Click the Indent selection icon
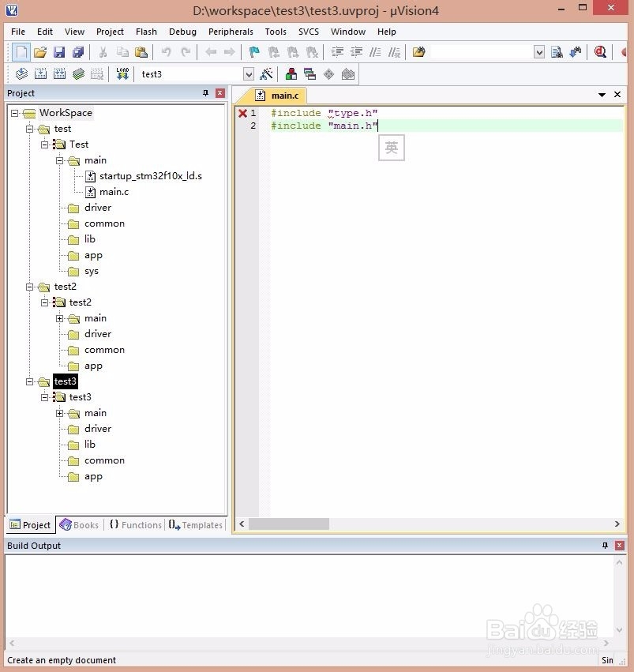The height and width of the screenshot is (672, 634). [x=337, y=52]
